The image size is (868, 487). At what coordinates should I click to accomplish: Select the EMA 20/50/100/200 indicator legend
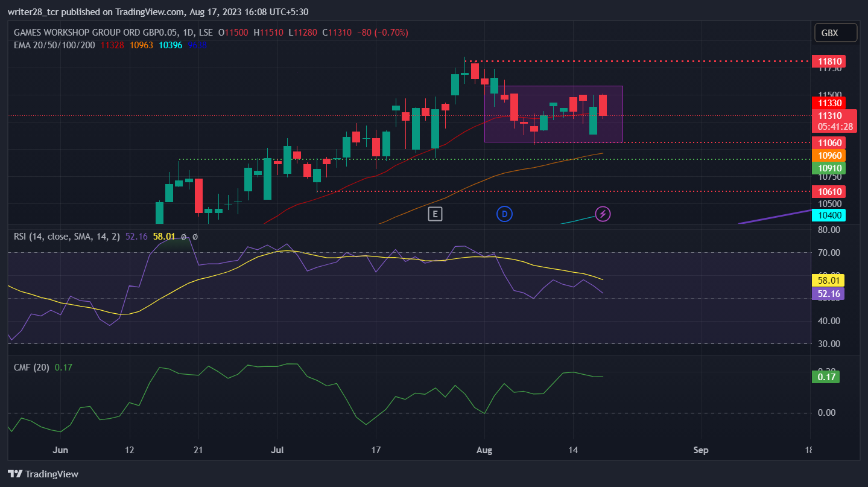coord(54,45)
